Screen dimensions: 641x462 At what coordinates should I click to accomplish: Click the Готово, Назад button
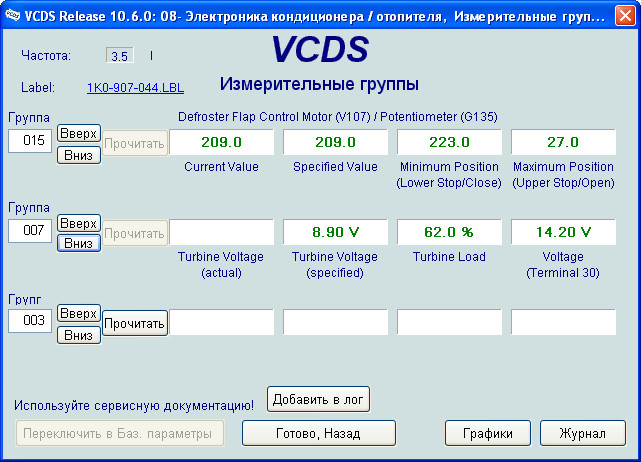point(318,433)
